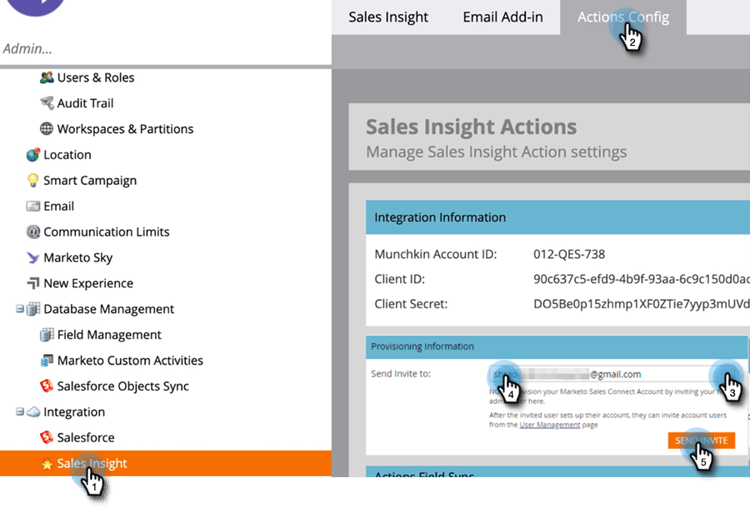Click the Munchkin Account ID label
Image resolution: width=750 pixels, height=508 pixels.
pyautogui.click(x=435, y=254)
